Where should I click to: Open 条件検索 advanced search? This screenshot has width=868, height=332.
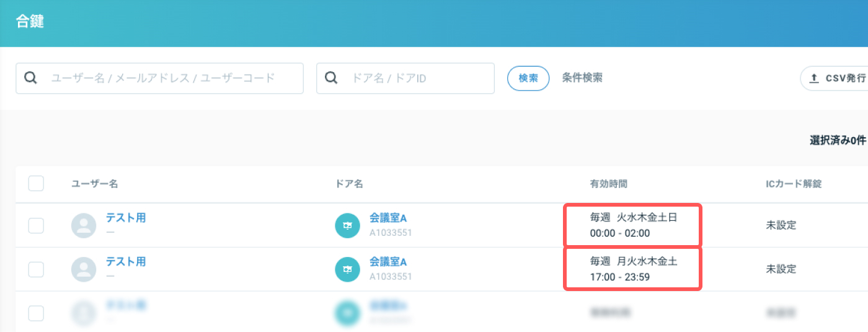pyautogui.click(x=582, y=78)
